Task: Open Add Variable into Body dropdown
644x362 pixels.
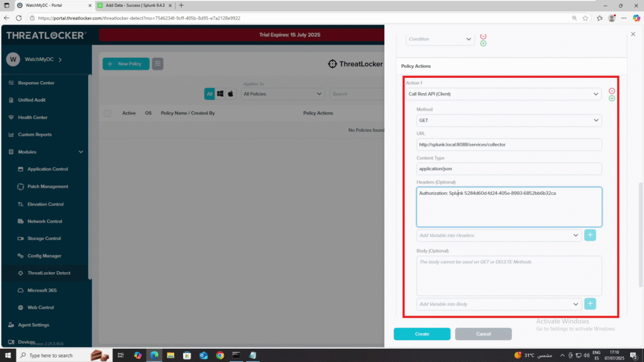Action: click(499, 304)
